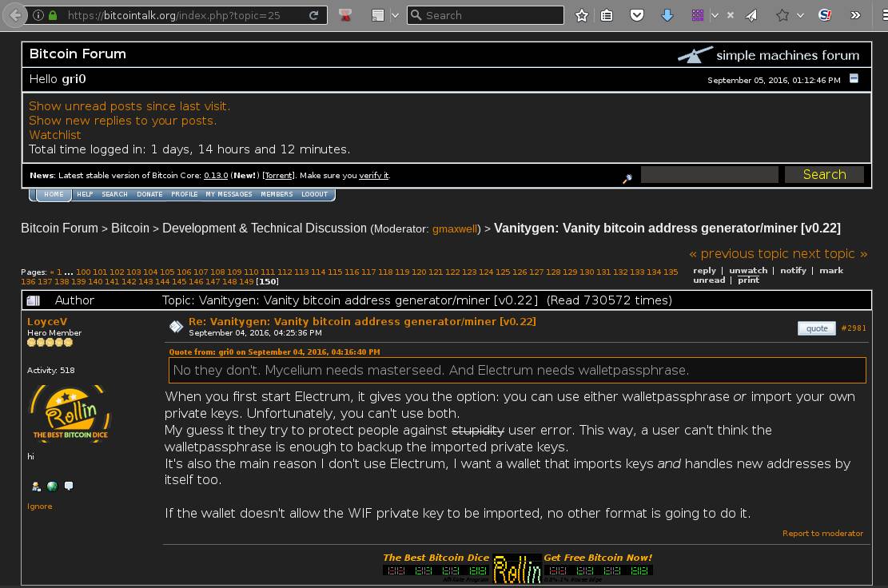View LoyceV's profile via the person icon

pos(35,486)
